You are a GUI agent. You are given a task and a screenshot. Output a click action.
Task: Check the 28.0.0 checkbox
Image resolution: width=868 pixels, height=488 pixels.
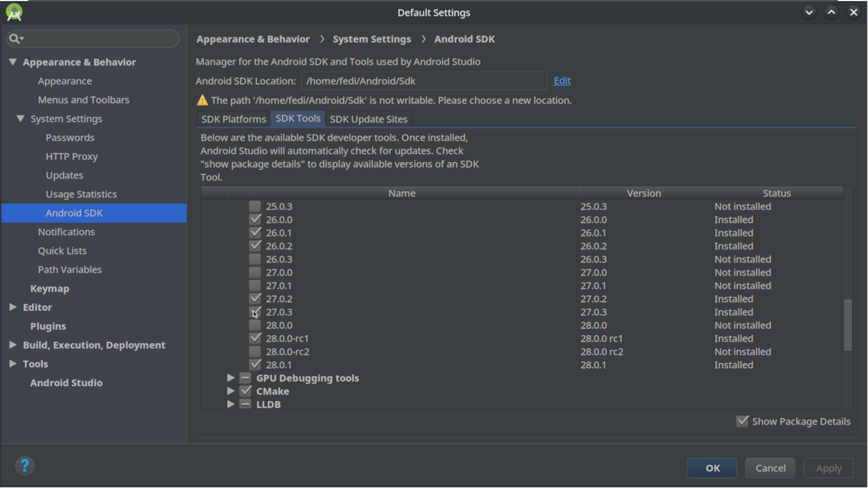tap(255, 325)
